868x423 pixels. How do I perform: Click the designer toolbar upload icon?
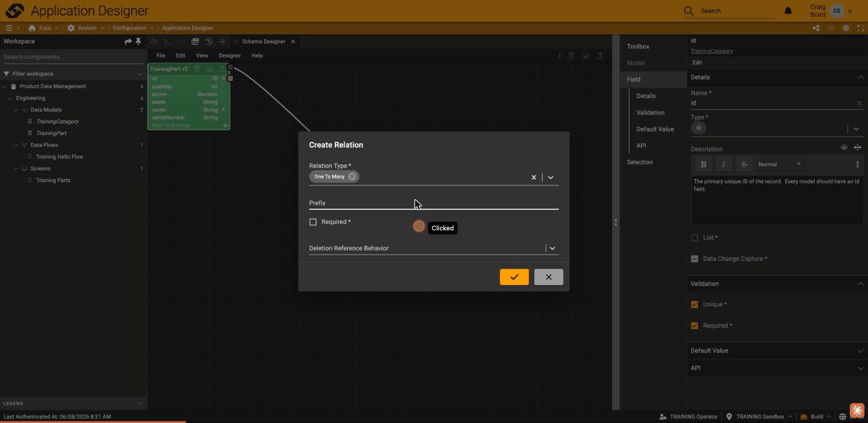tap(600, 55)
